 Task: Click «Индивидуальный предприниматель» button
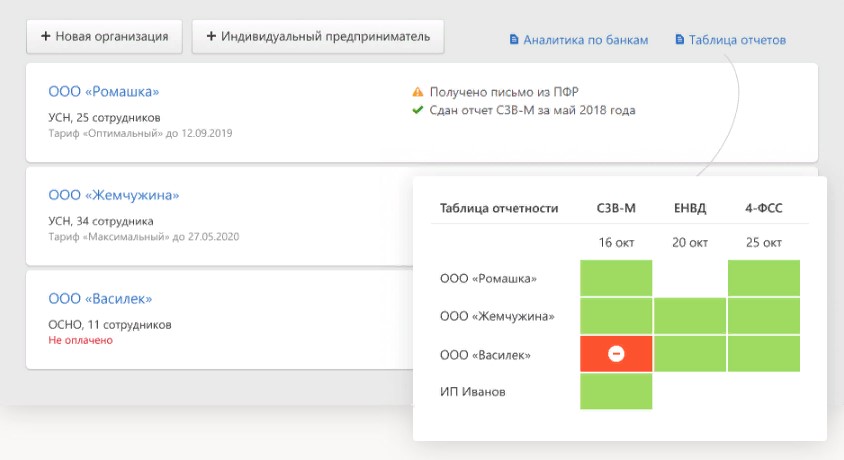tap(318, 37)
